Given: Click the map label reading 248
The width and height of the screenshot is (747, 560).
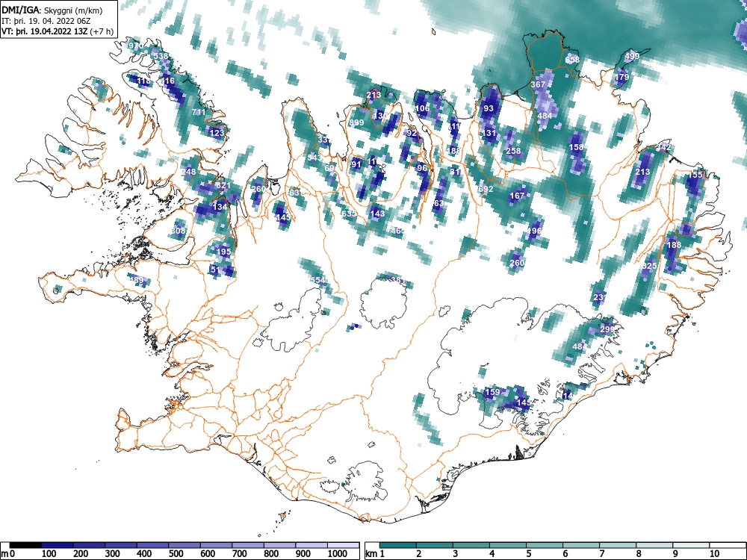Looking at the screenshot, I should [x=189, y=172].
